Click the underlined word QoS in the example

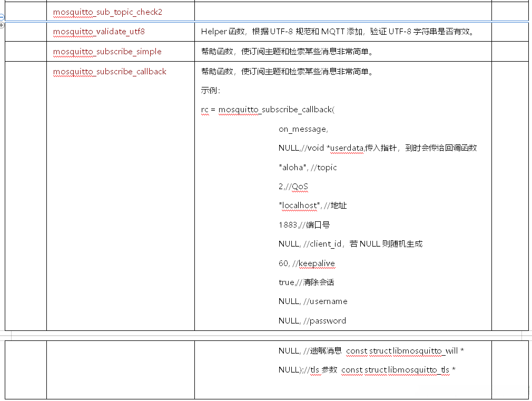coord(299,187)
